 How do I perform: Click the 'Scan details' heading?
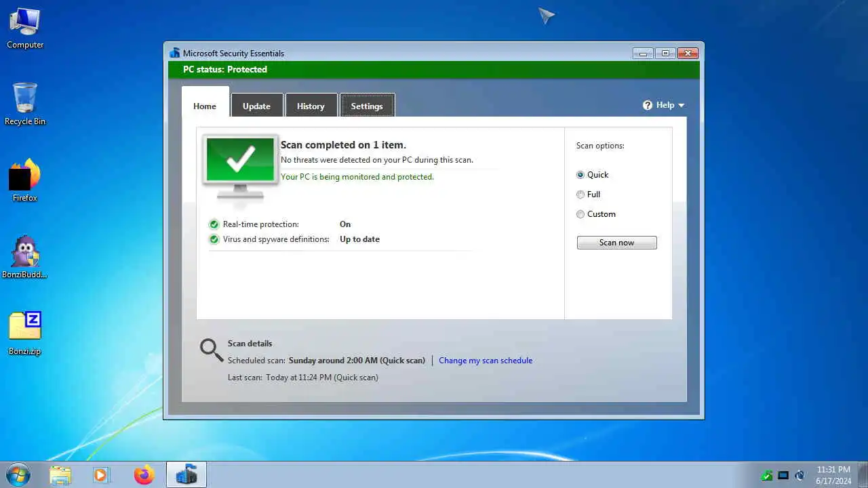point(250,344)
